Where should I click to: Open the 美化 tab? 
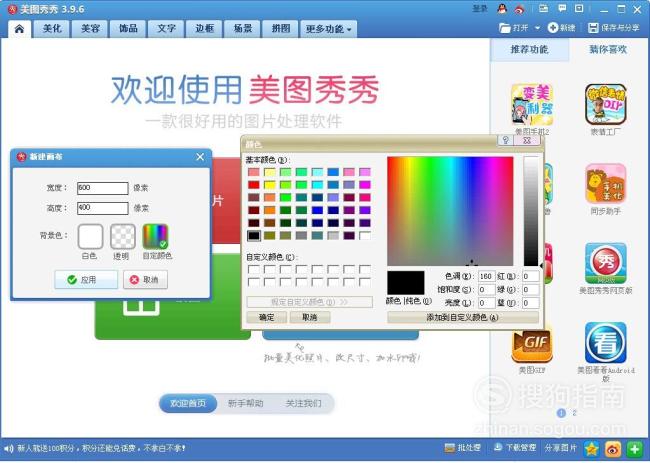[x=52, y=29]
